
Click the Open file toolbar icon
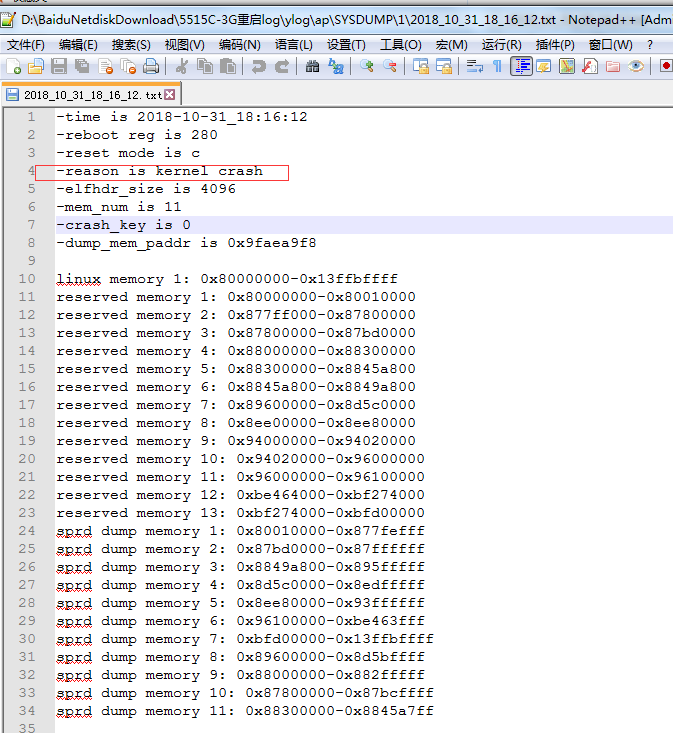[36, 66]
